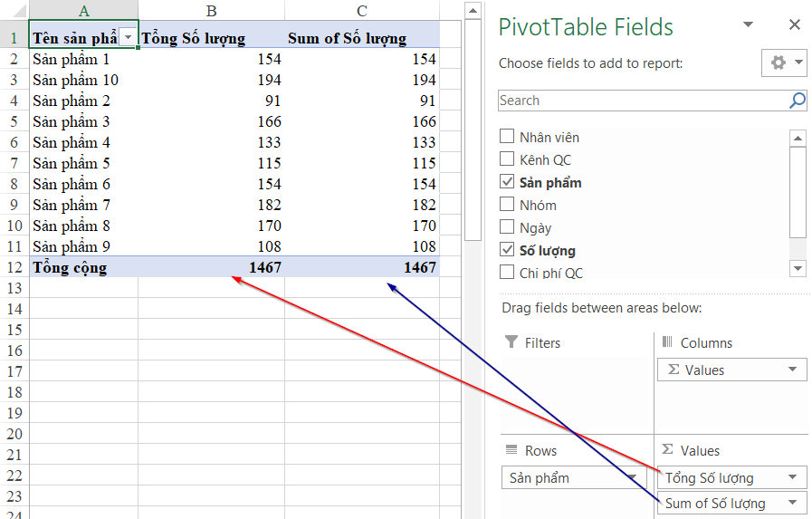The image size is (812, 519).
Task: Check the Nhân viên field checkbox
Action: point(508,138)
